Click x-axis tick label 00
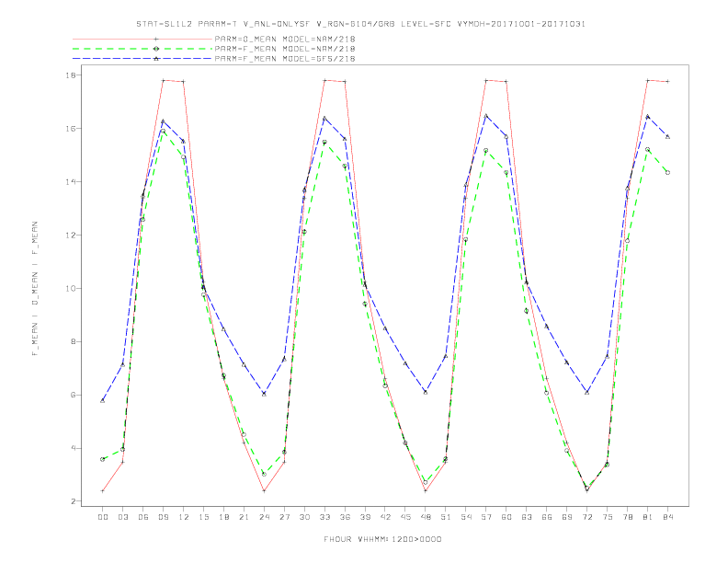 click(103, 517)
